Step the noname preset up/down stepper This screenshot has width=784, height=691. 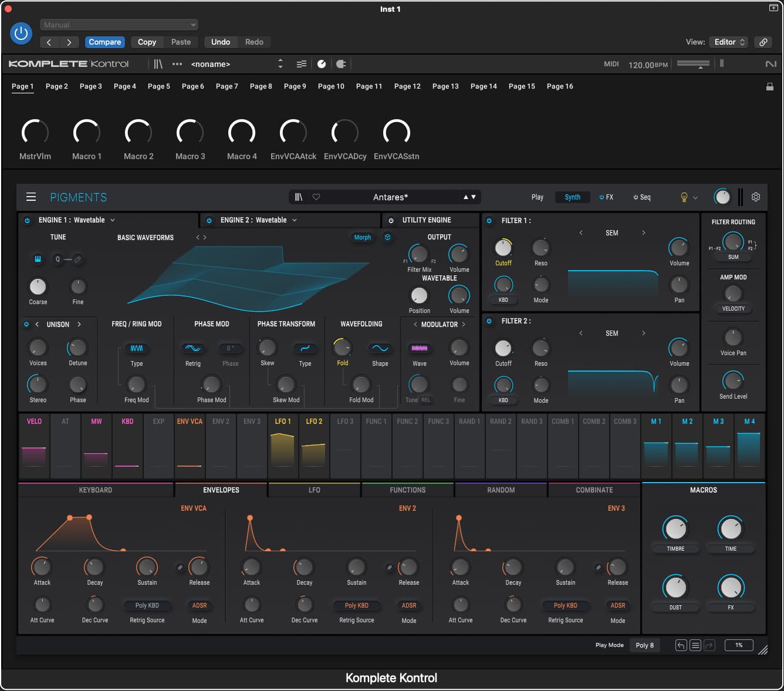coord(281,64)
